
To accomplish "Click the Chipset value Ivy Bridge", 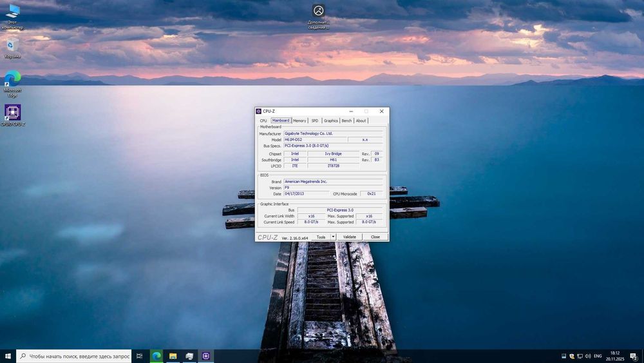I will point(333,153).
